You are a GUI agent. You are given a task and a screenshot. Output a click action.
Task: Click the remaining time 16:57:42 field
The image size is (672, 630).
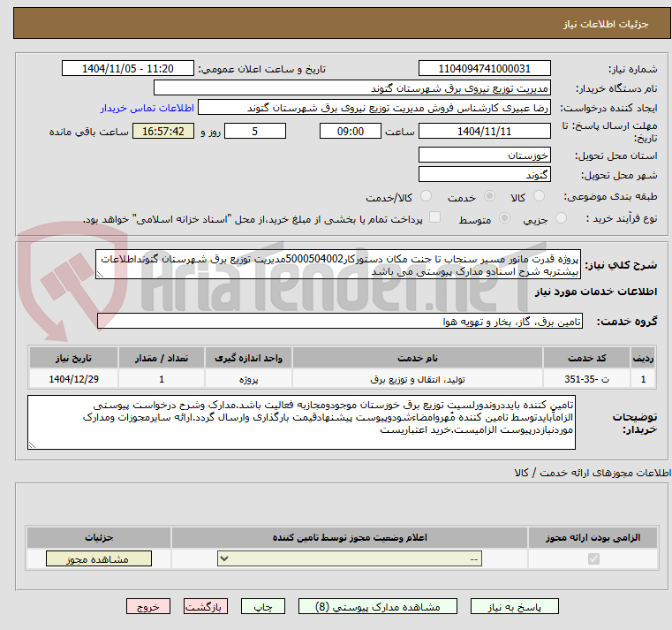pyautogui.click(x=163, y=132)
